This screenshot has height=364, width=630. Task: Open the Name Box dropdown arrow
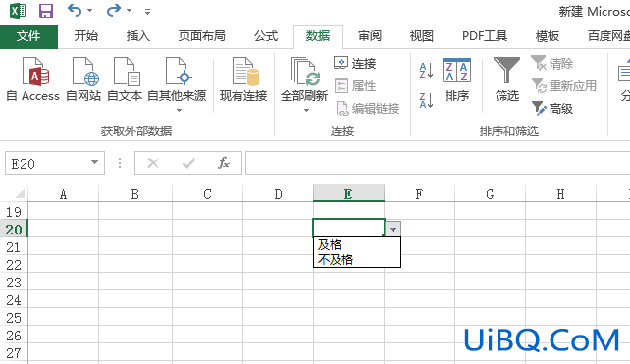(94, 162)
